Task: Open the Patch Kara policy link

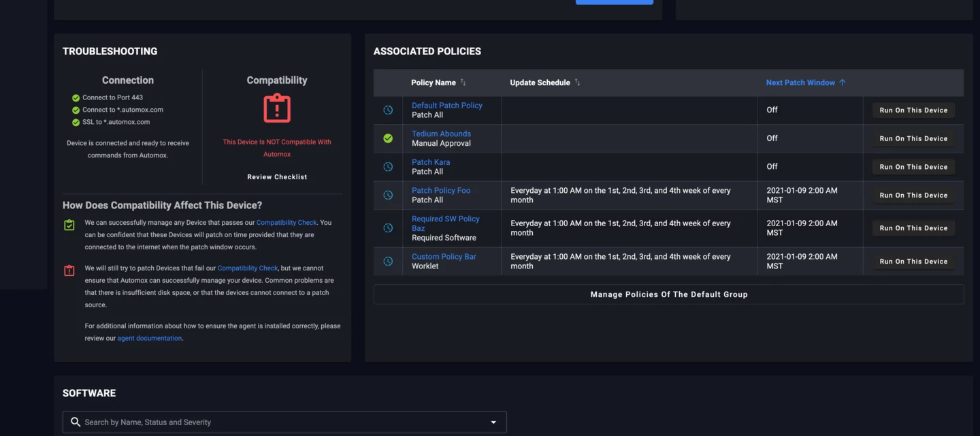Action: (x=431, y=162)
